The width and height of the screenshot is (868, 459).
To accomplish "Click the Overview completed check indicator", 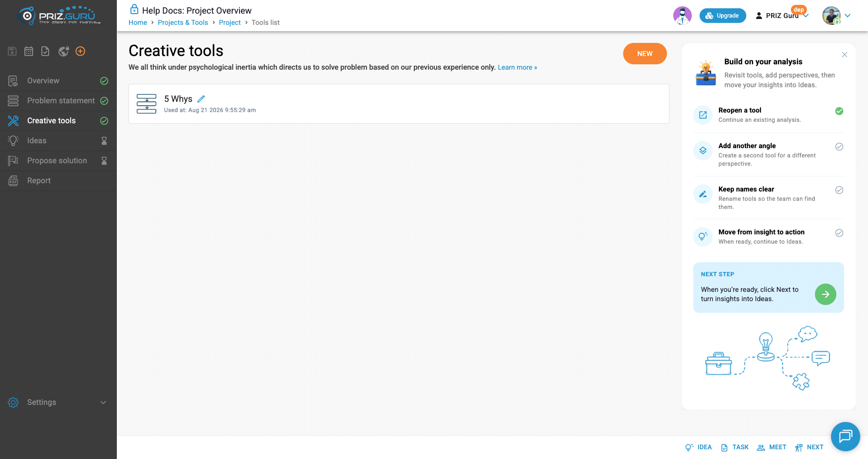I will 104,81.
